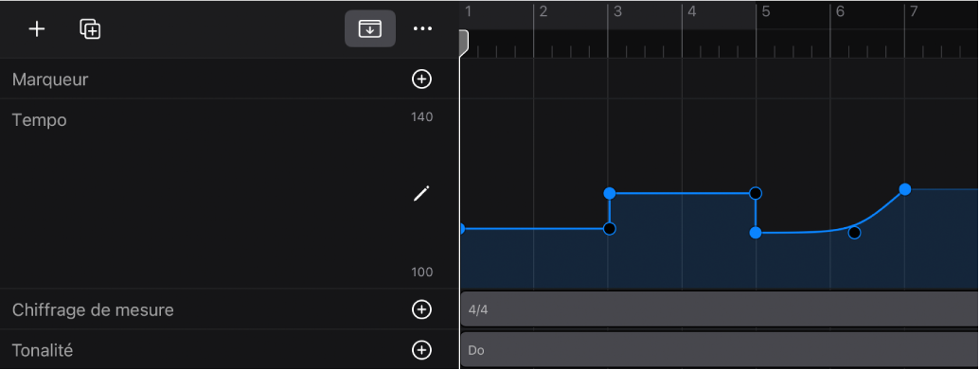Select hollow tempo point at bar 5 top

point(756,192)
